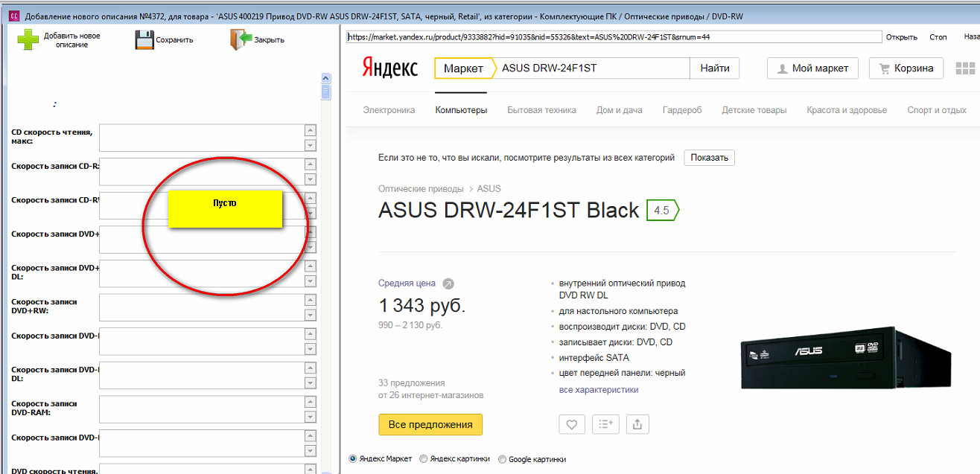The width and height of the screenshot is (980, 474).
Task: Click the Все предложения yellow button
Action: 430,424
